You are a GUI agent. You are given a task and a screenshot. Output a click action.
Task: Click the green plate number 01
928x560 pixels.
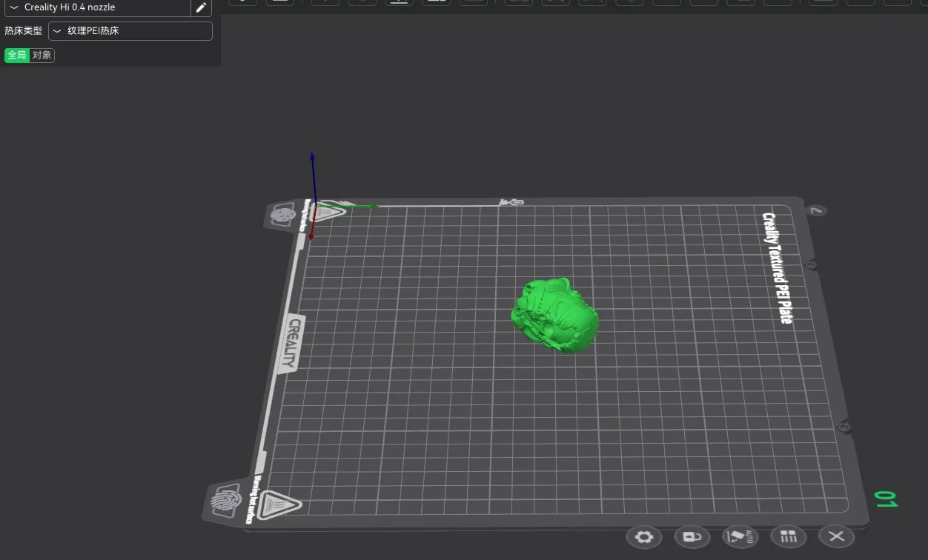tap(886, 499)
